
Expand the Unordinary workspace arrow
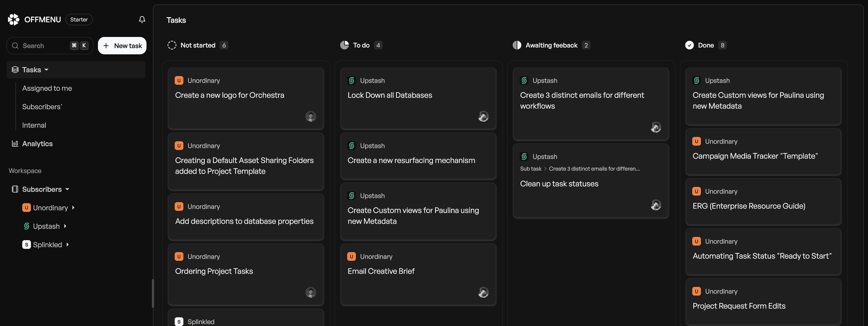[73, 208]
